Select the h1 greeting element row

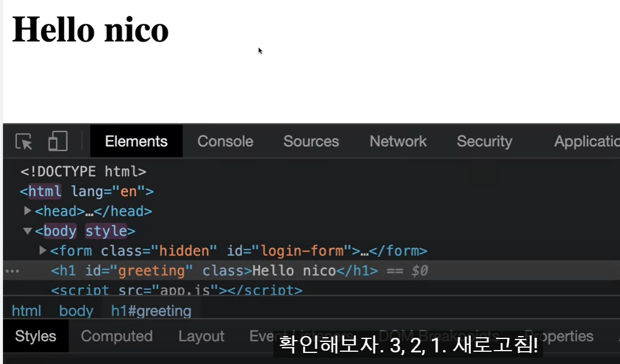coord(312,271)
